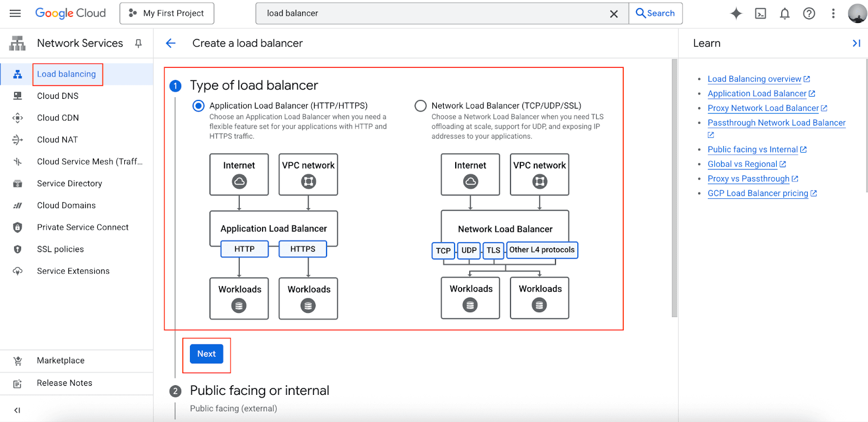The height and width of the screenshot is (422, 868).
Task: Select Network Load Balancer radio button
Action: (x=420, y=106)
